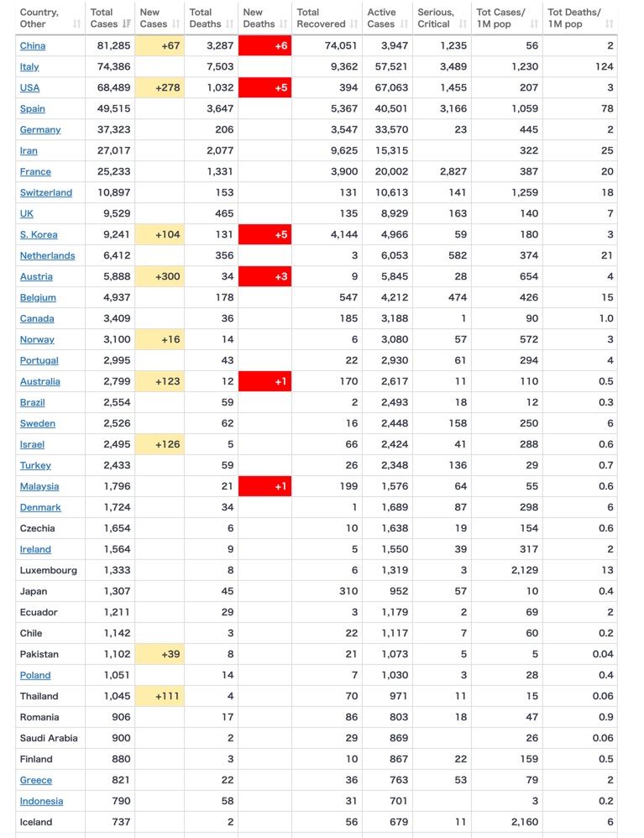Click the New Cases column sort icon
This screenshot has height=838, width=644.
coord(175,24)
